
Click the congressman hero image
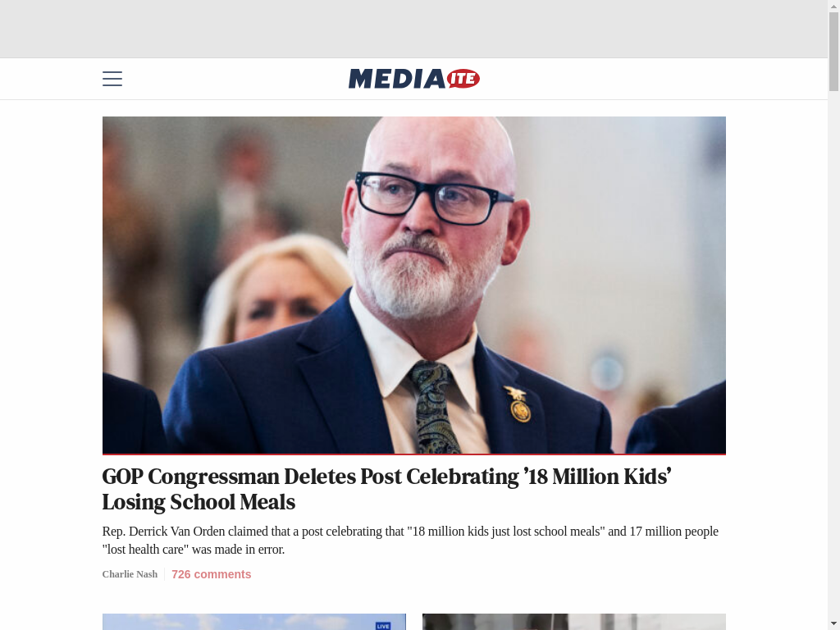point(413,285)
